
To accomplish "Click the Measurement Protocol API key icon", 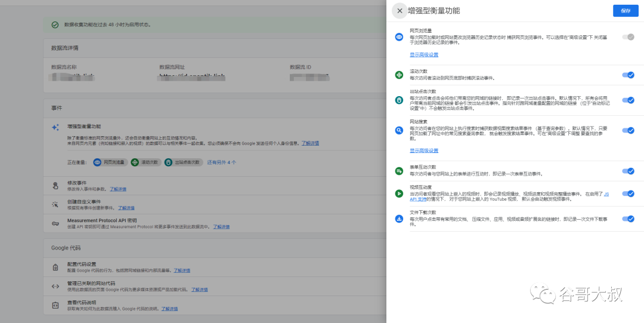I will [x=55, y=223].
